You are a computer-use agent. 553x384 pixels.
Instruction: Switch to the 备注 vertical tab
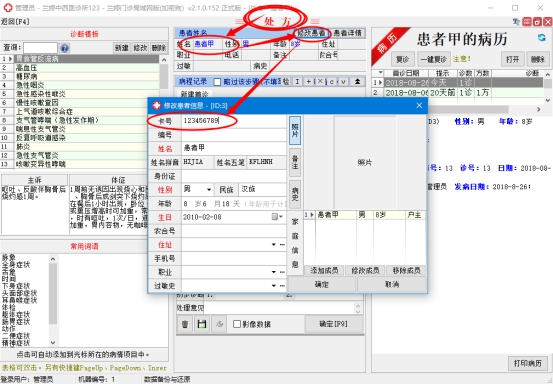pyautogui.click(x=295, y=163)
